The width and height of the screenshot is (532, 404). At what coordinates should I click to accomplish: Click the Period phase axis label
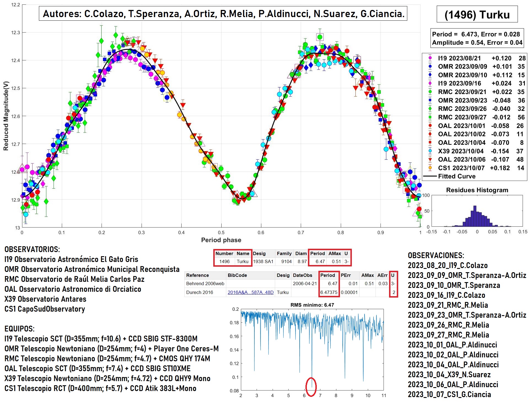click(221, 240)
